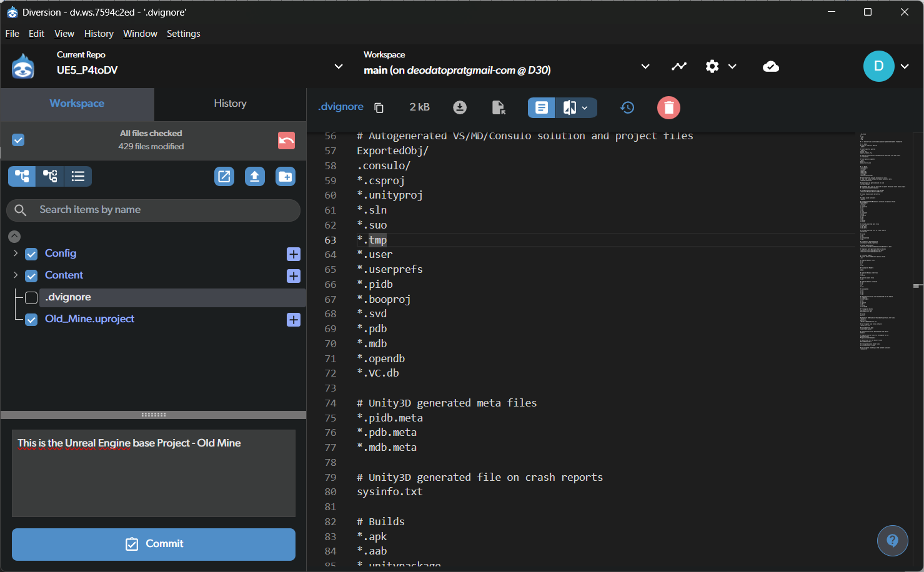The width and height of the screenshot is (924, 572).
Task: Click search magnifier icon
Action: (21, 210)
